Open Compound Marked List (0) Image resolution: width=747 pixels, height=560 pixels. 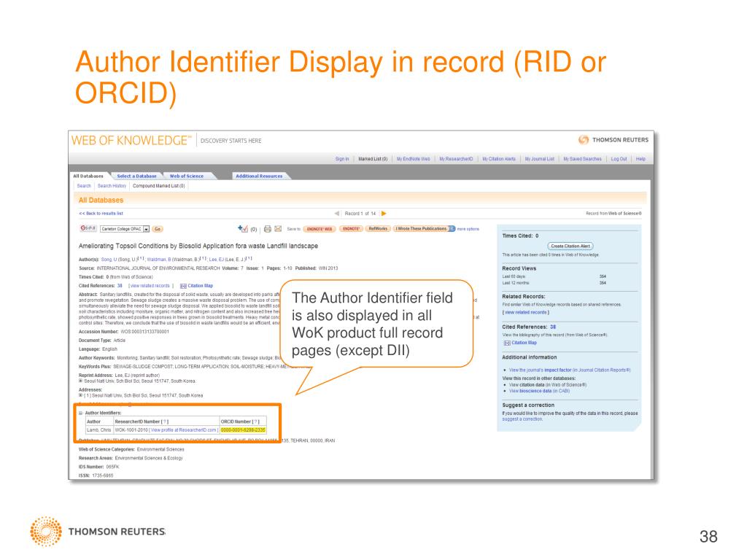pos(158,186)
